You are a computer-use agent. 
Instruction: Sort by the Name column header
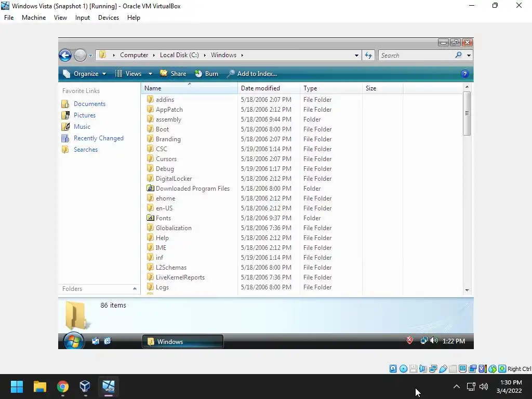tap(189, 88)
